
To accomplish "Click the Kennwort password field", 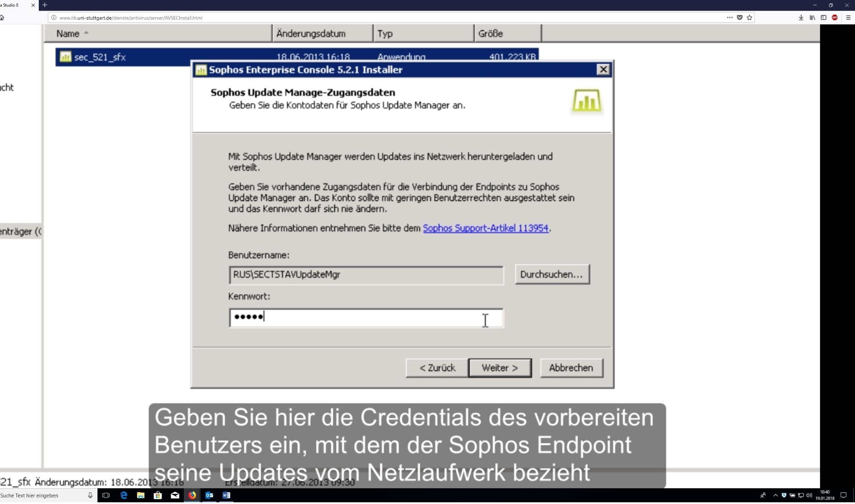I will [x=366, y=317].
